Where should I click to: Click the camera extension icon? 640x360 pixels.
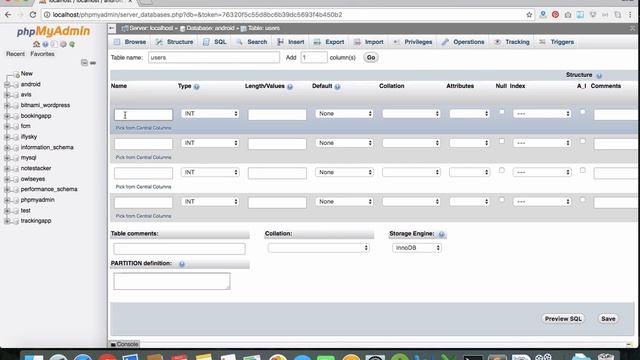click(x=568, y=15)
